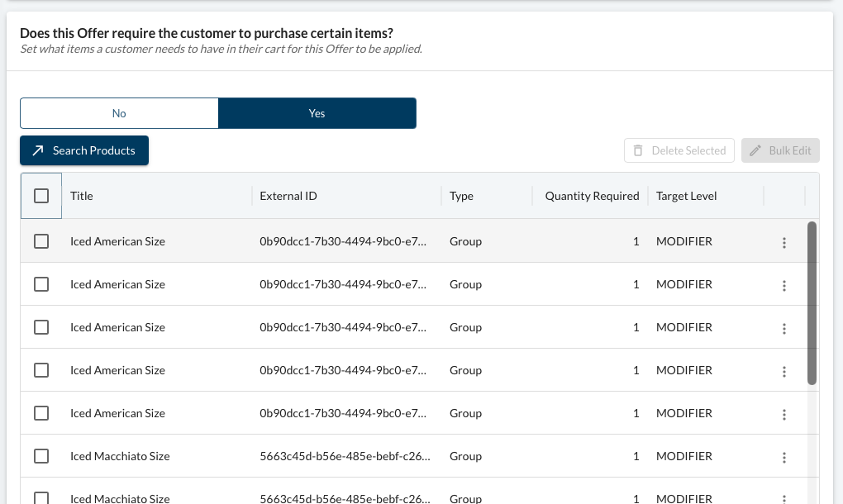Screen dimensions: 843x504
Task: Open kebab menu of first Iced American Size row
Action: click(x=783, y=243)
